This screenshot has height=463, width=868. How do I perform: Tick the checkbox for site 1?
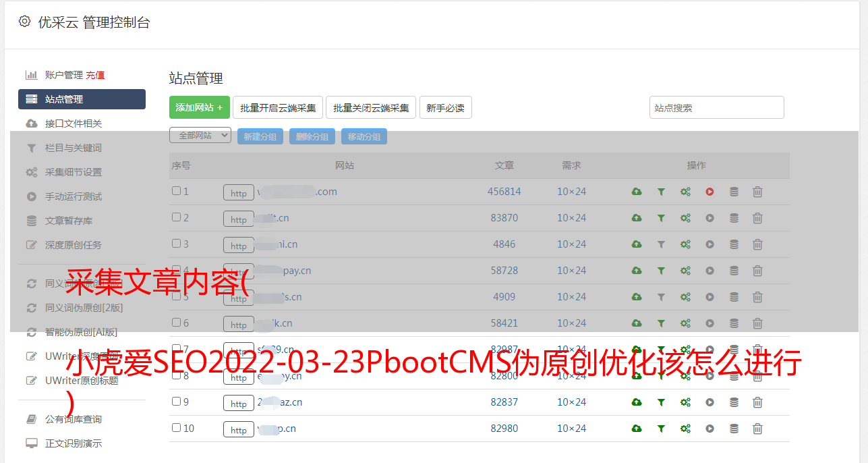click(176, 191)
